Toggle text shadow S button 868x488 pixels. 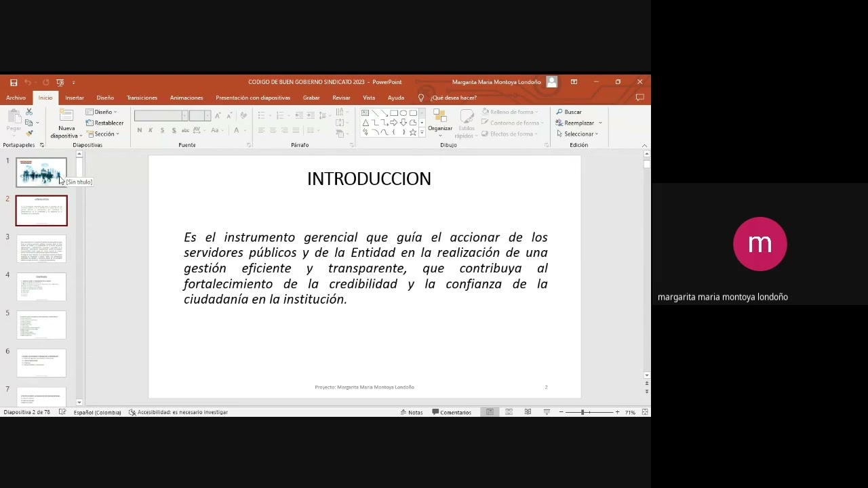(174, 130)
